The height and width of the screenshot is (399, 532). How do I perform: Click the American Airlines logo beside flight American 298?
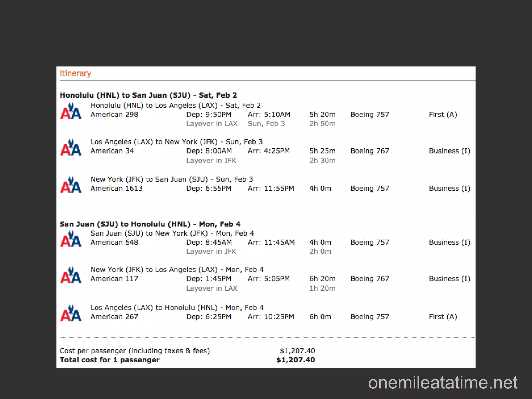click(x=71, y=111)
